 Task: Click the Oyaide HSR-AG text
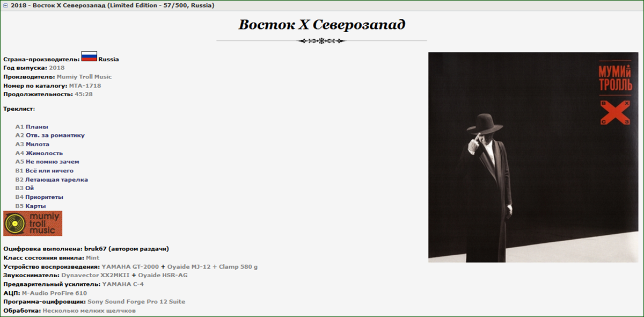tap(163, 276)
